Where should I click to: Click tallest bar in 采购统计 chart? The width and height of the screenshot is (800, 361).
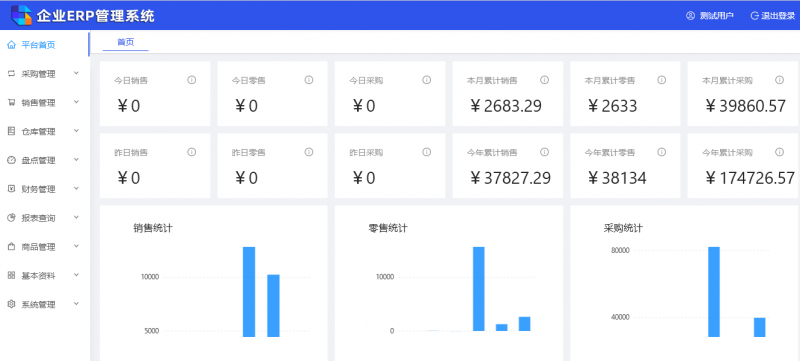(714, 292)
